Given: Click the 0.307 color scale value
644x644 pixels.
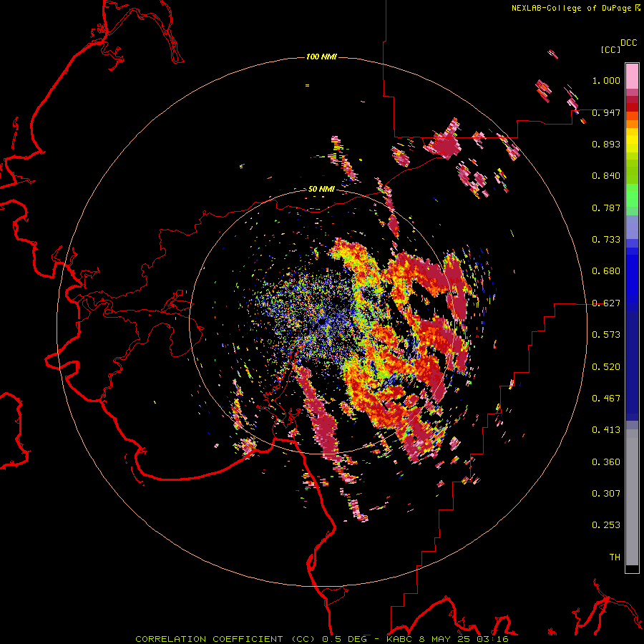Looking at the screenshot, I should click(606, 493).
